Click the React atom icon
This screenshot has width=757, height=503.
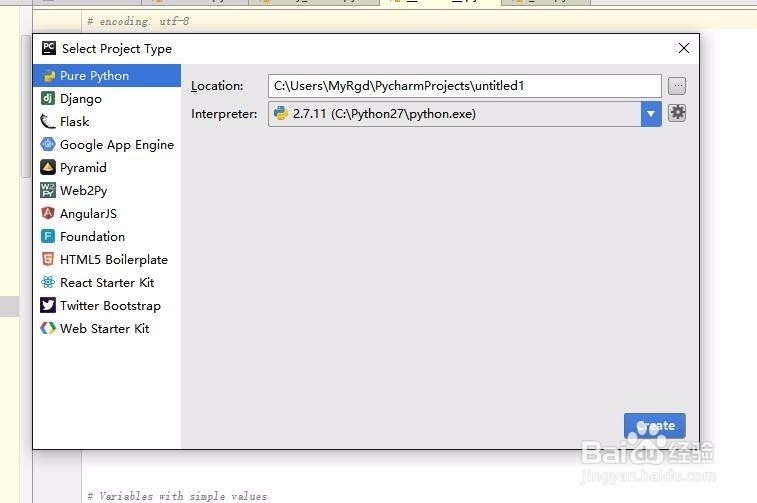pos(48,282)
